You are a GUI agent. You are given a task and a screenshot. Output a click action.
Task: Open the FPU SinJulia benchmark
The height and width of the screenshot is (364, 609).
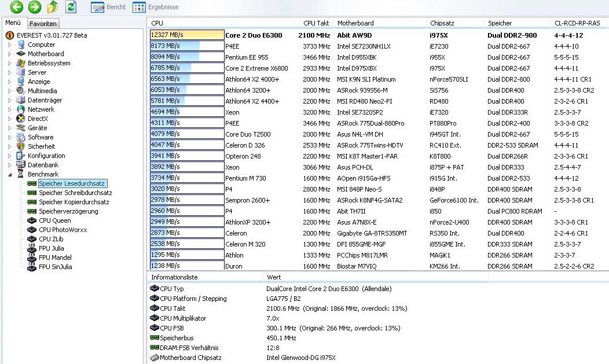(x=55, y=267)
